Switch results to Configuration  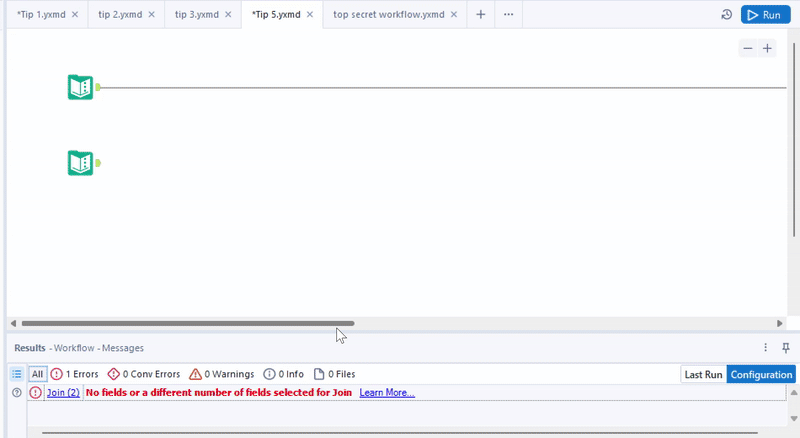761,375
